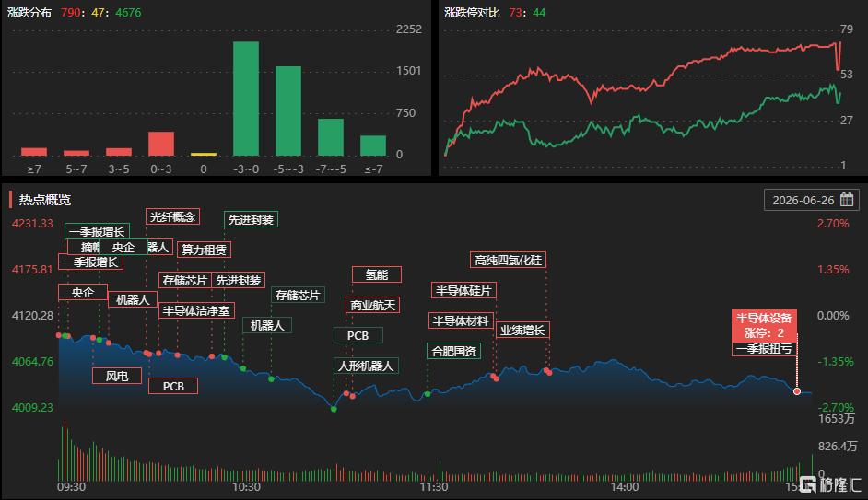Click the green-bordered 一季报增长 label

[97, 231]
